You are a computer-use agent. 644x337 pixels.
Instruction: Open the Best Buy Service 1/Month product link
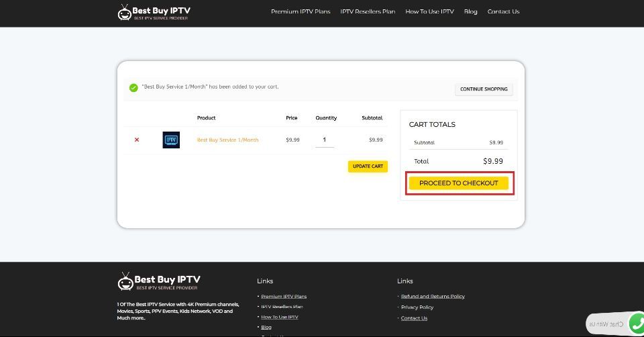(227, 140)
